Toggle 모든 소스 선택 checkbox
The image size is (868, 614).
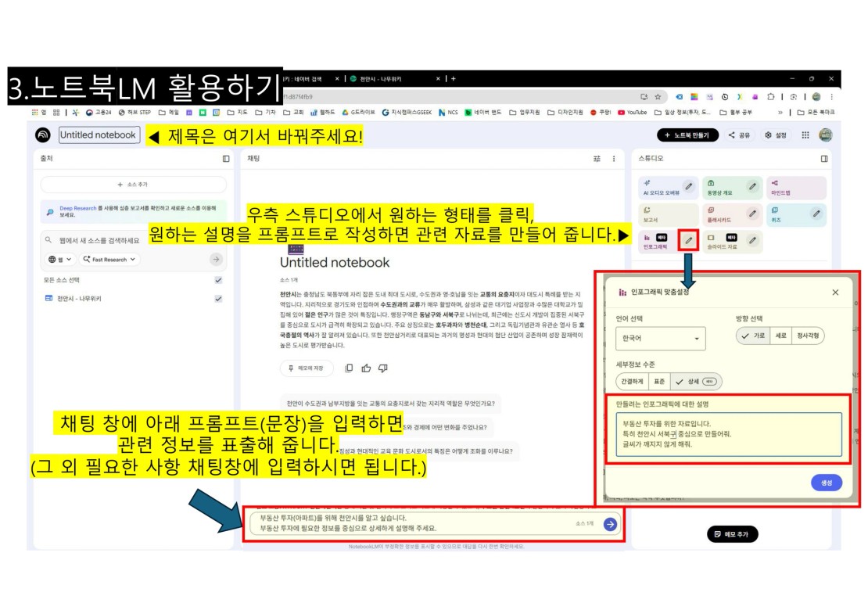pos(218,280)
